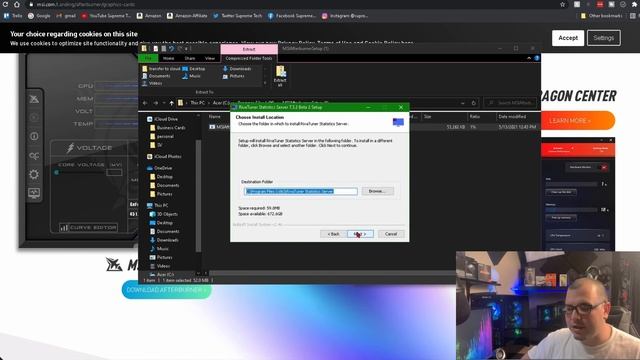Choose Documents in Extract To list

tap(156, 76)
